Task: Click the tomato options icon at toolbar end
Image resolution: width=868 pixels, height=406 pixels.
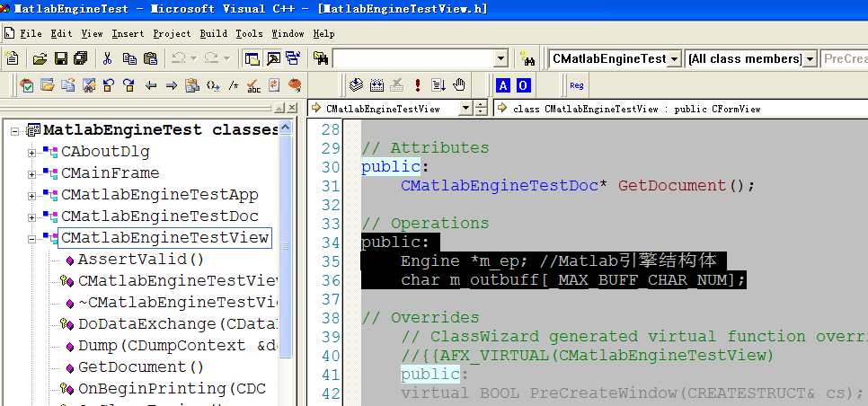Action: [x=295, y=85]
